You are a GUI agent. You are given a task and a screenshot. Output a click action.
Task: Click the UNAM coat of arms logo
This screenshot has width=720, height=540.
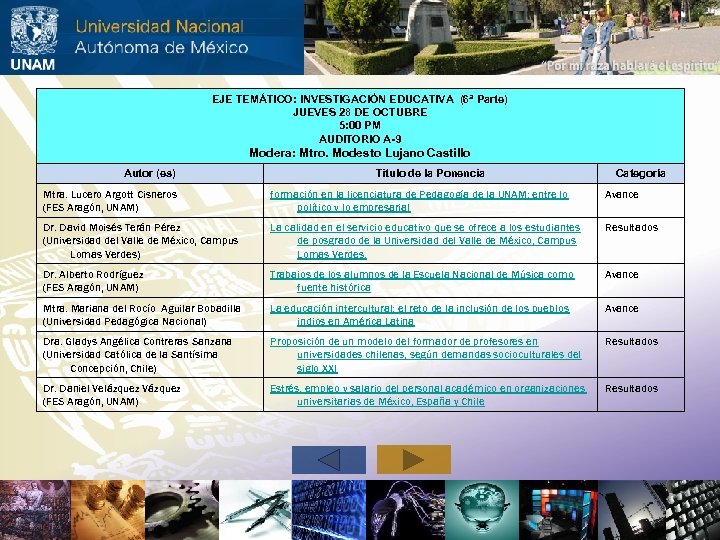tap(34, 38)
